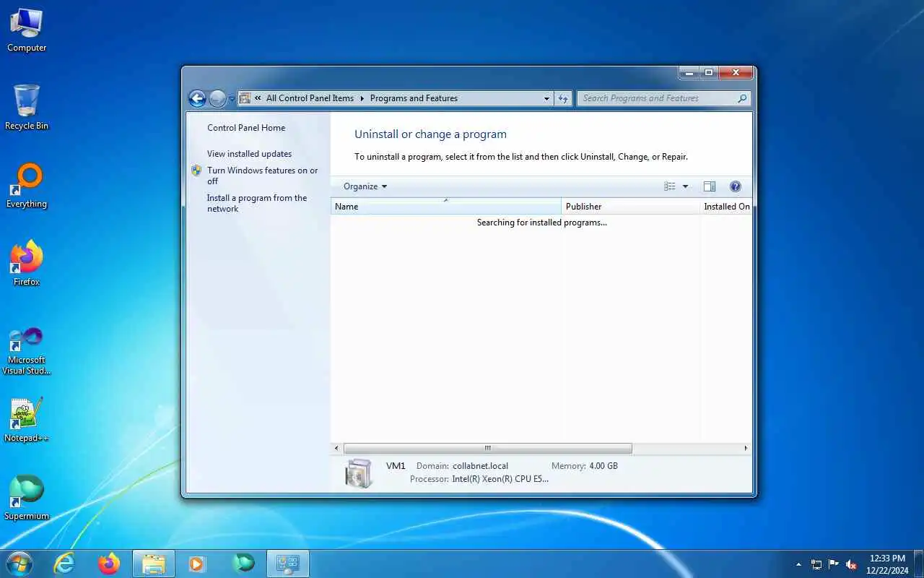Select the Supermium desktop shortcut
Image resolution: width=924 pixels, height=578 pixels.
point(27,498)
